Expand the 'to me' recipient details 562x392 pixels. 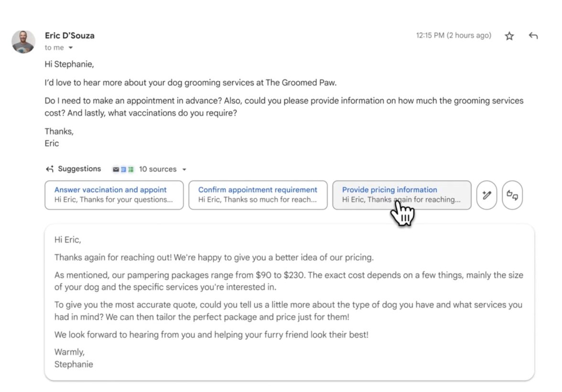point(70,48)
